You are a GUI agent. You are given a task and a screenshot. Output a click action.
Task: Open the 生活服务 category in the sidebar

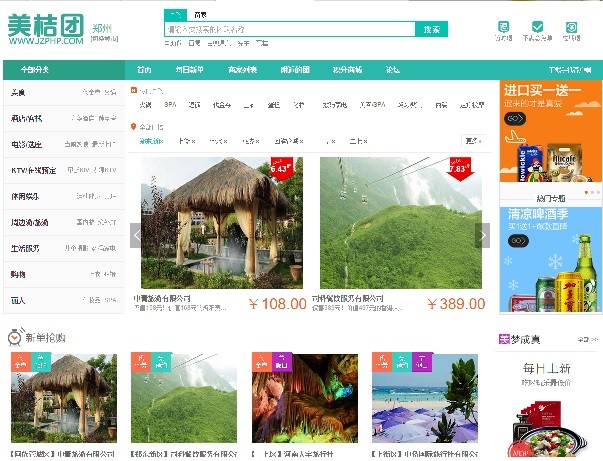pyautogui.click(x=25, y=248)
